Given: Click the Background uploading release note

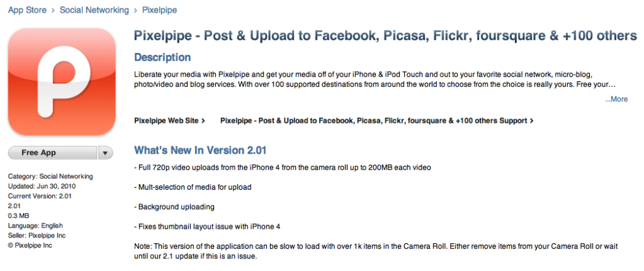Looking at the screenshot, I should click(174, 207).
